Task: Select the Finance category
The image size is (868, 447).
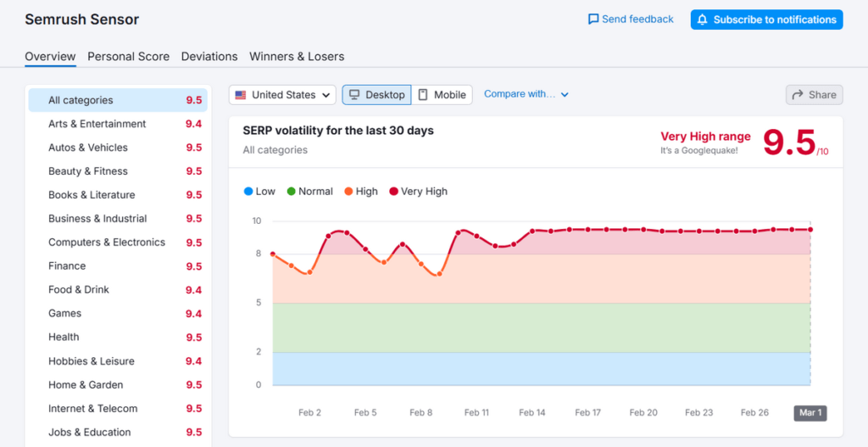Action: pos(118,266)
